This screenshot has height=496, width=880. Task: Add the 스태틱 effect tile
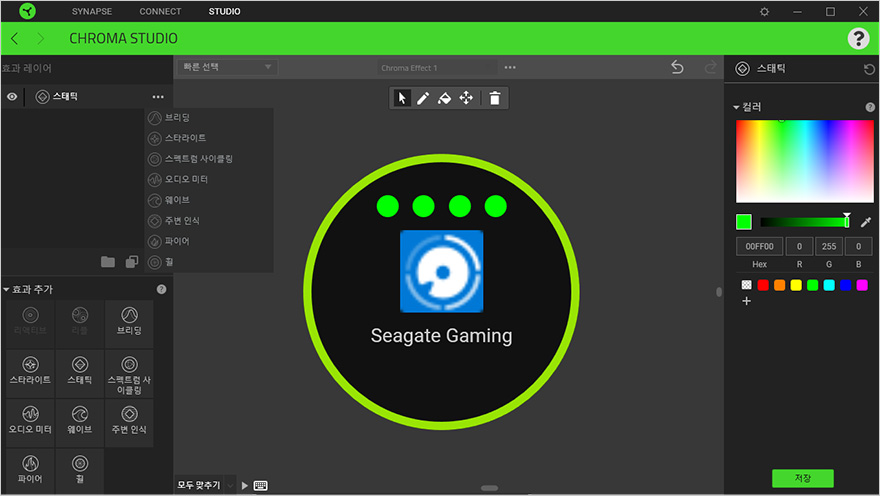[80, 373]
